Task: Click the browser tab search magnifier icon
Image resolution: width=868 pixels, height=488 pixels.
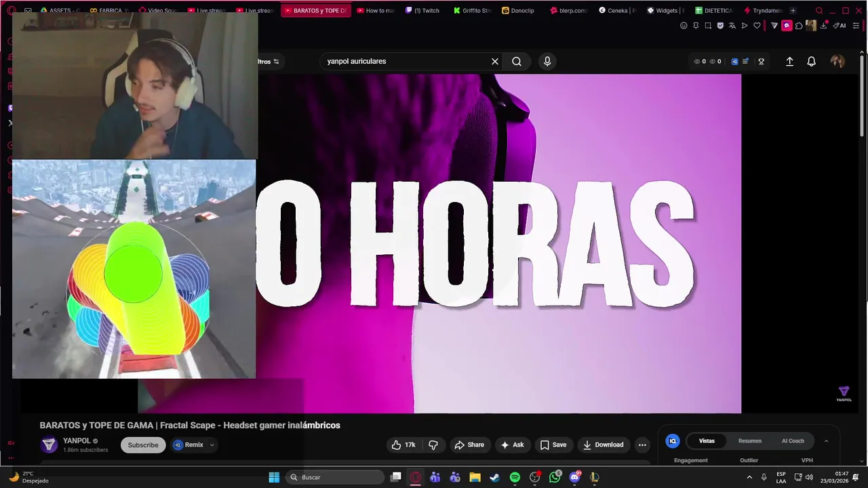Action: [819, 10]
